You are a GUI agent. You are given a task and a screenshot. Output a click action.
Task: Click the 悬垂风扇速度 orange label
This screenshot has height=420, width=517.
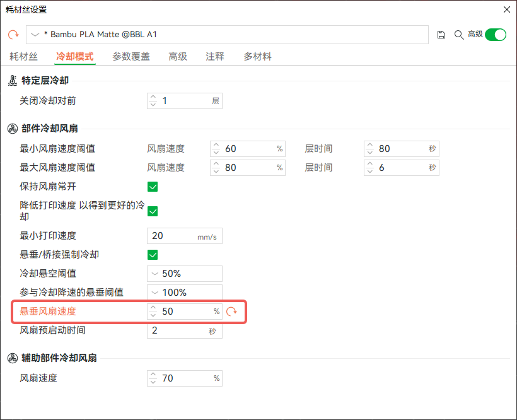coord(48,311)
